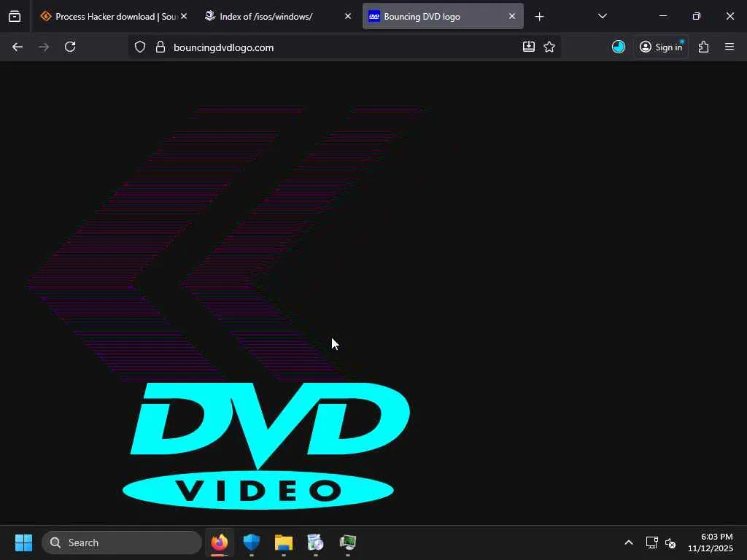Open the Extensions puzzle icon
The image size is (747, 560).
click(704, 47)
